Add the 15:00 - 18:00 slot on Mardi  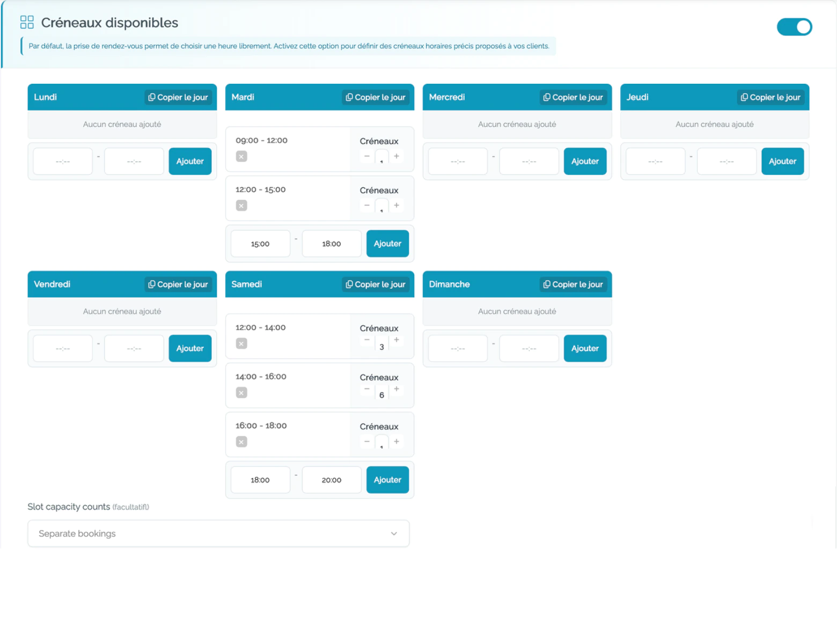[x=387, y=244]
